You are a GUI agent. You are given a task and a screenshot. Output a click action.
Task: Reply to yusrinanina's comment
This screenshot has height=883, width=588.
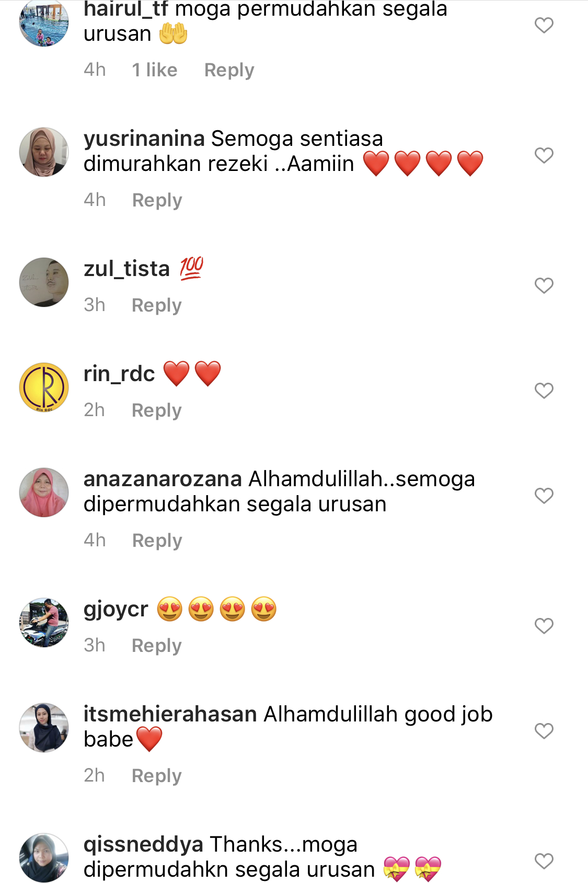pyautogui.click(x=157, y=200)
